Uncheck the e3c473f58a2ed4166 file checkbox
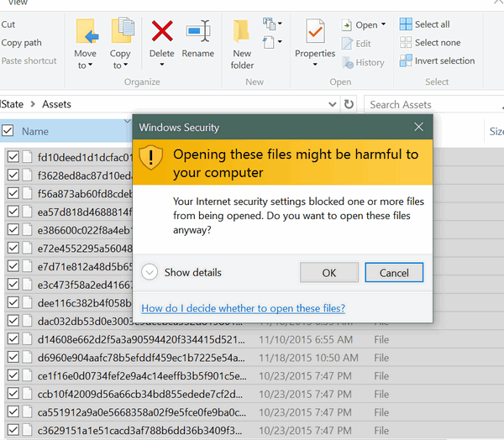Image resolution: width=504 pixels, height=440 pixels. [x=13, y=284]
